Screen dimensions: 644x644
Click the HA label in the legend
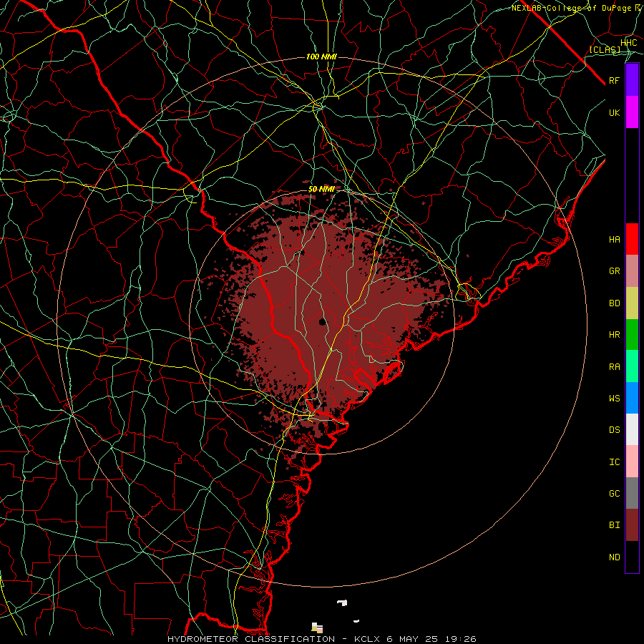coord(615,239)
